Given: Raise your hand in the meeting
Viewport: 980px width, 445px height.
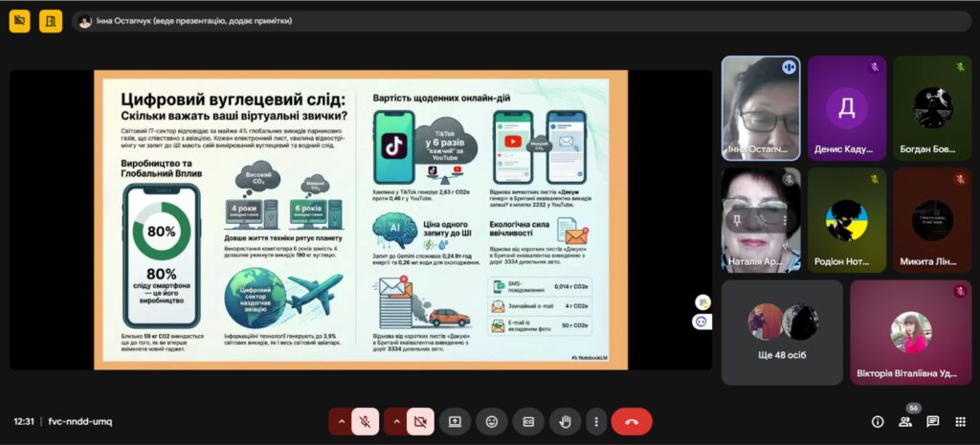Looking at the screenshot, I should (x=565, y=421).
